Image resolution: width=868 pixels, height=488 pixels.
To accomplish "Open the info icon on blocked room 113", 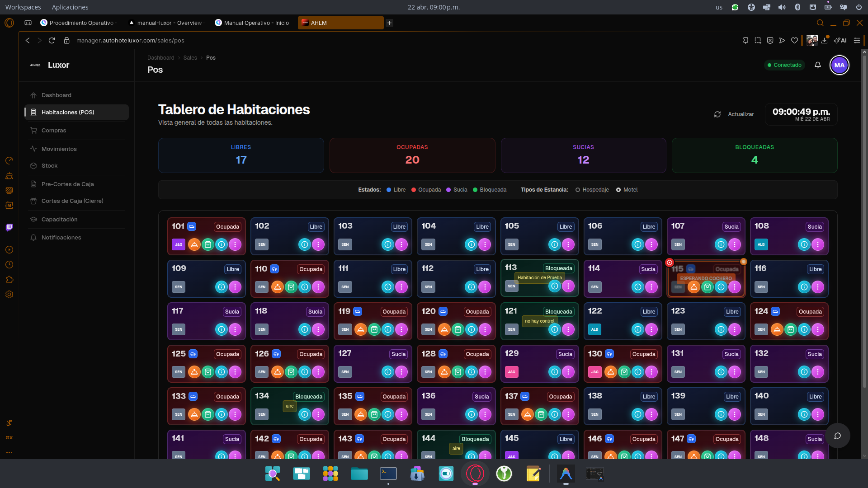I will (x=555, y=286).
